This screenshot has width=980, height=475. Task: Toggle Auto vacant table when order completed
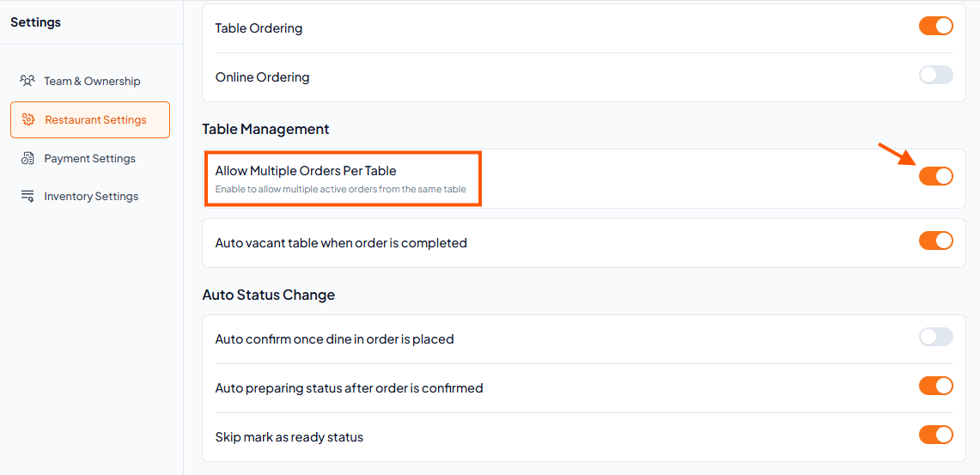click(935, 241)
